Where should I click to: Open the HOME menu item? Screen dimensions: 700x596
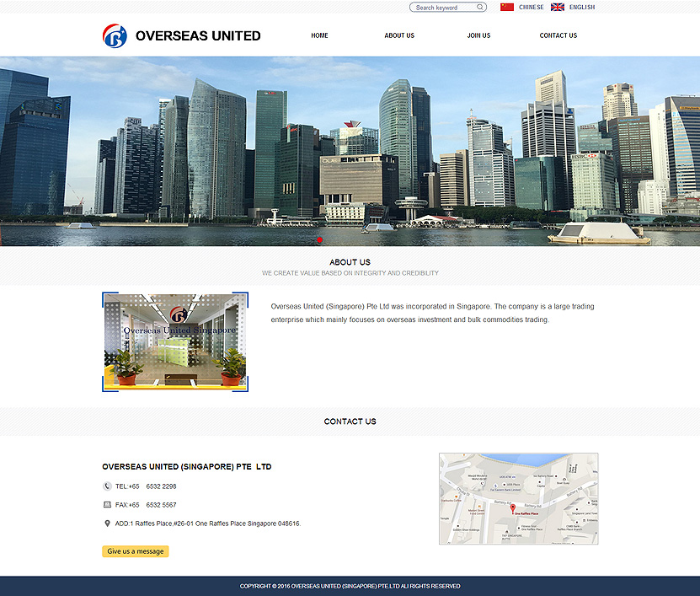319,35
